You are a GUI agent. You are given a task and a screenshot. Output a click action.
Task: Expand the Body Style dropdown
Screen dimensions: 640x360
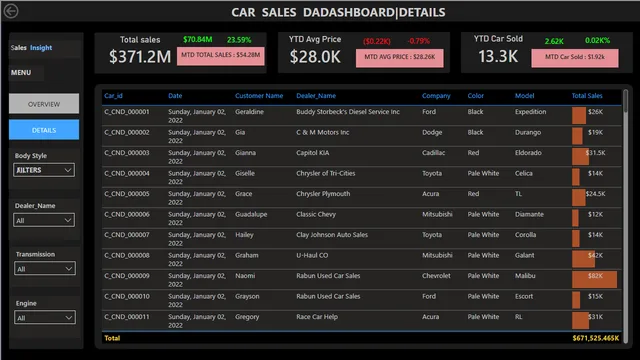point(44,170)
